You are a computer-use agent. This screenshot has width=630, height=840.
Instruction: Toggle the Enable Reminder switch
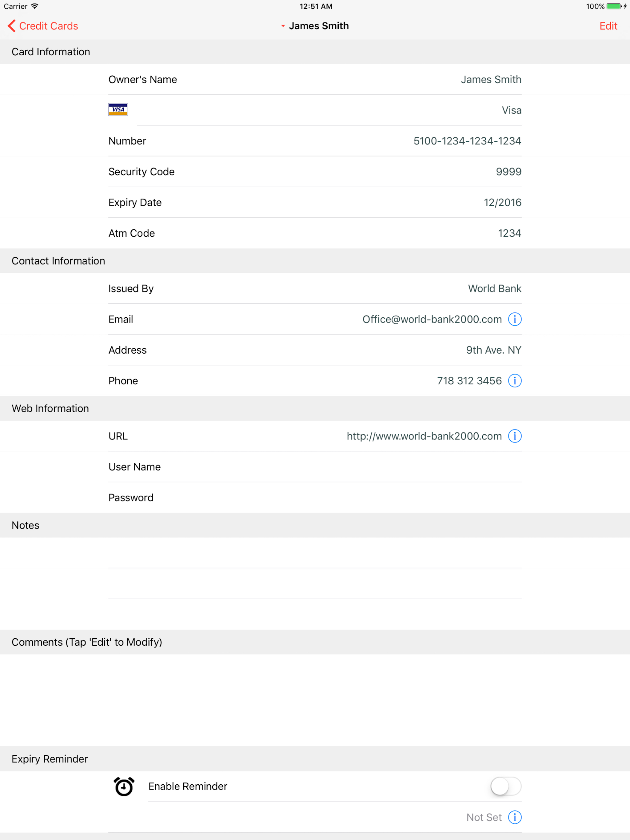click(505, 786)
